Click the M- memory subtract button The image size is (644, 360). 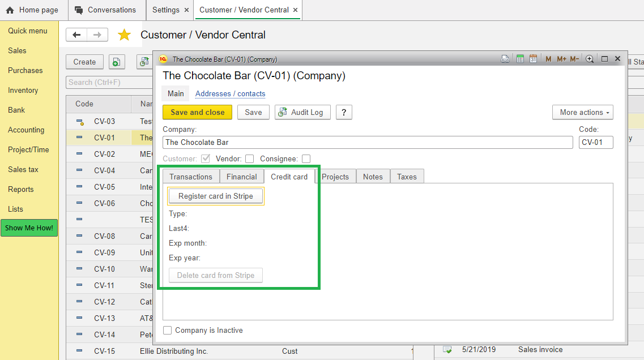(574, 59)
